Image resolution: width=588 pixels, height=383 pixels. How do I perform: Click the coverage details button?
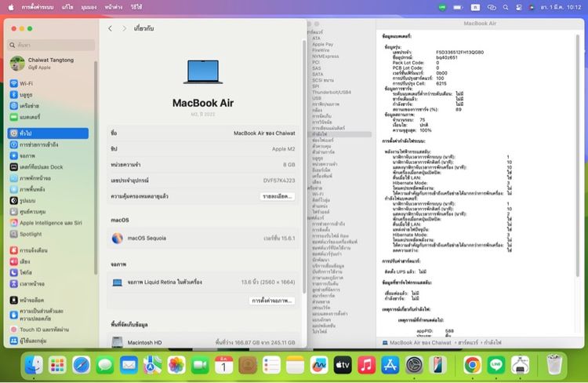click(x=278, y=196)
